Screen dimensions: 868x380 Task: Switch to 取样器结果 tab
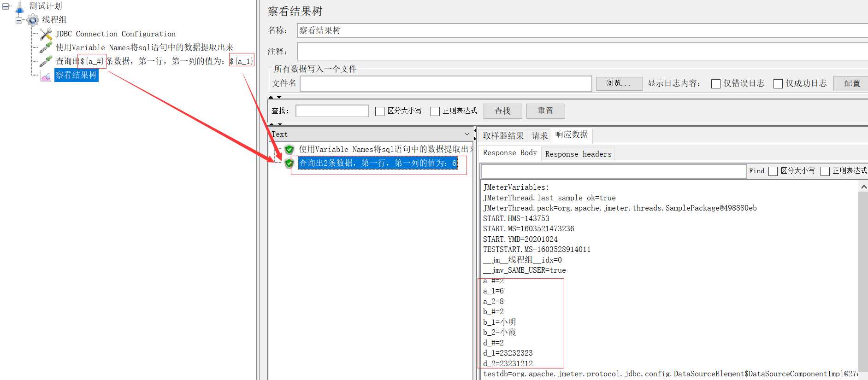[503, 136]
